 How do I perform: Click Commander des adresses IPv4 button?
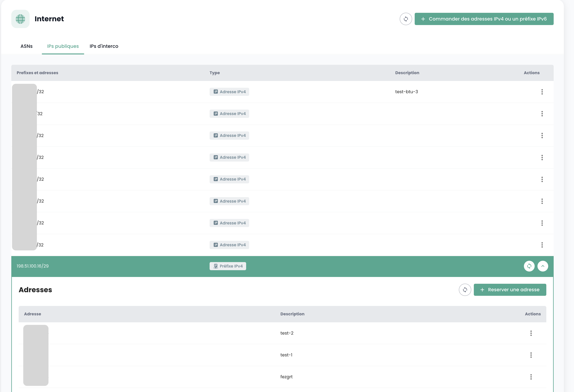(x=484, y=19)
